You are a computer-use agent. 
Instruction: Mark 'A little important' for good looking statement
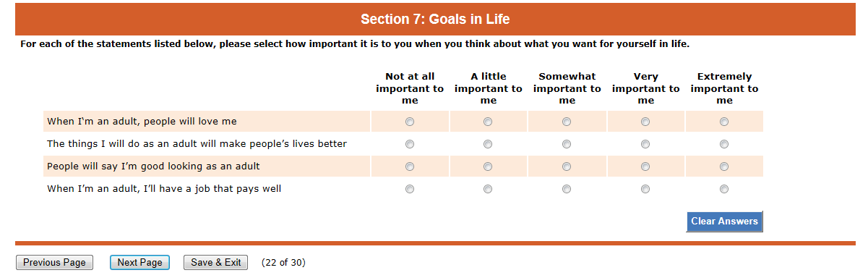point(488,167)
